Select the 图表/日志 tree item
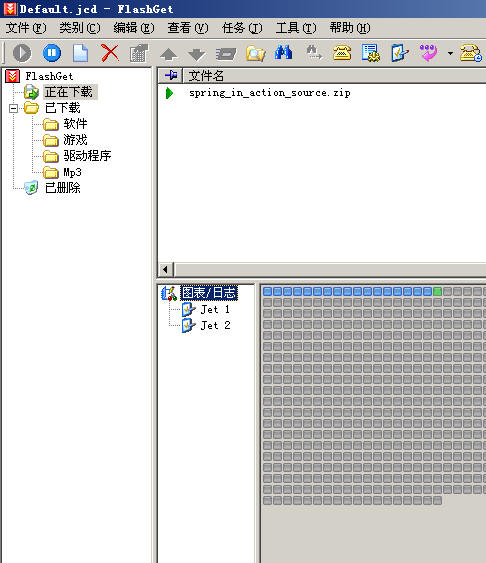 pyautogui.click(x=209, y=293)
